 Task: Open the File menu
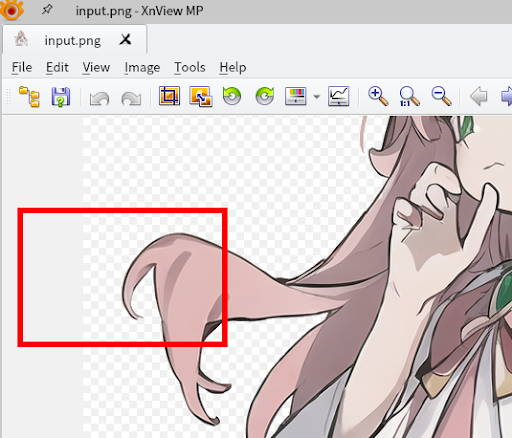coord(22,68)
